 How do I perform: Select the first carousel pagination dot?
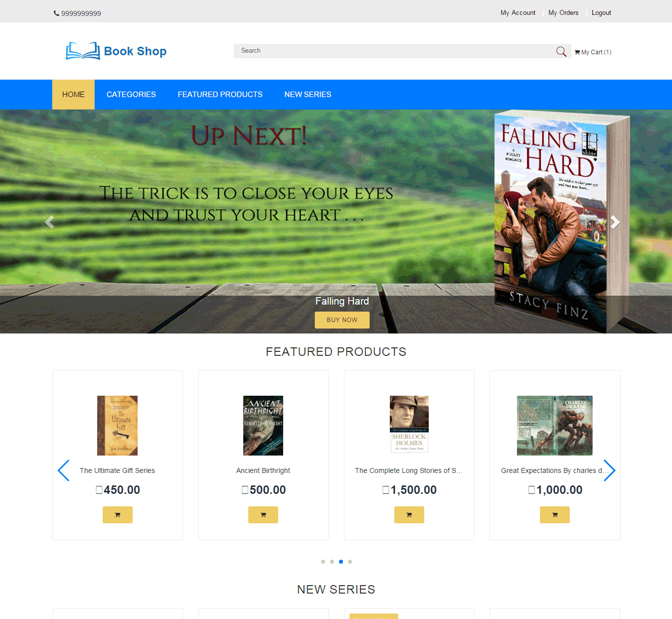coord(323,562)
